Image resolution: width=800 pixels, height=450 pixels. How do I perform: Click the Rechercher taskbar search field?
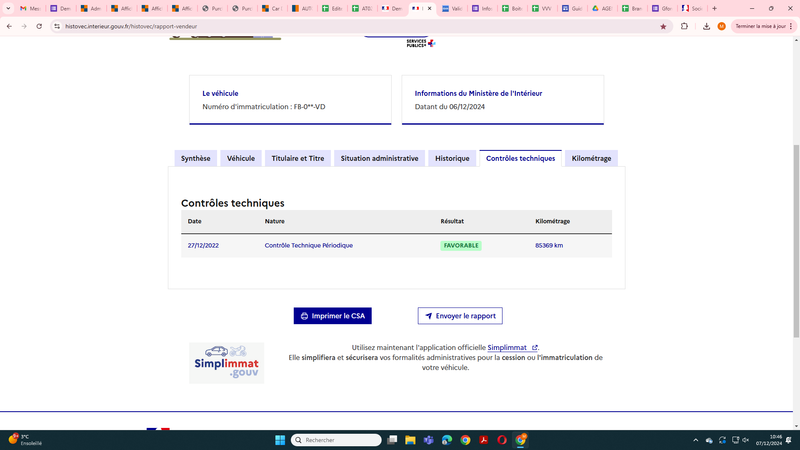click(x=336, y=440)
